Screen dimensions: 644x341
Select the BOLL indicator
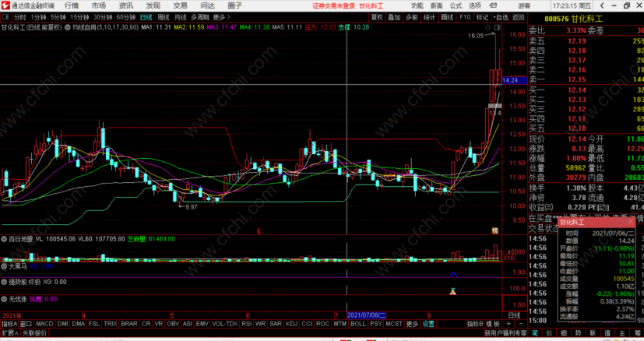tap(358, 324)
